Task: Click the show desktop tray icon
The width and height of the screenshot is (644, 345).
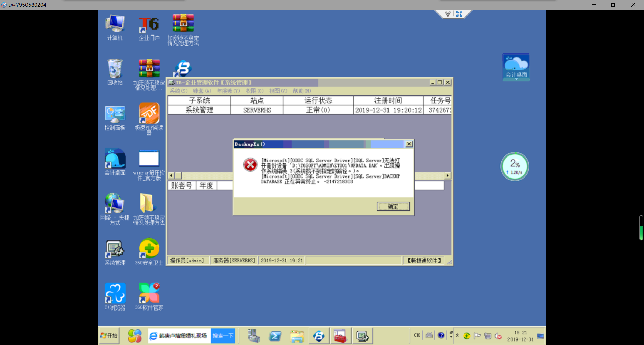Action: pos(541,336)
